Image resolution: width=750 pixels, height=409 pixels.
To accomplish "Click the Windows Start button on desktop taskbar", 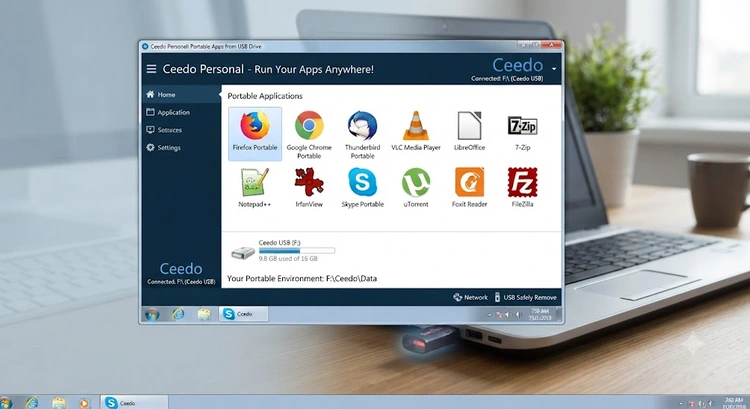I will pyautogui.click(x=4, y=403).
